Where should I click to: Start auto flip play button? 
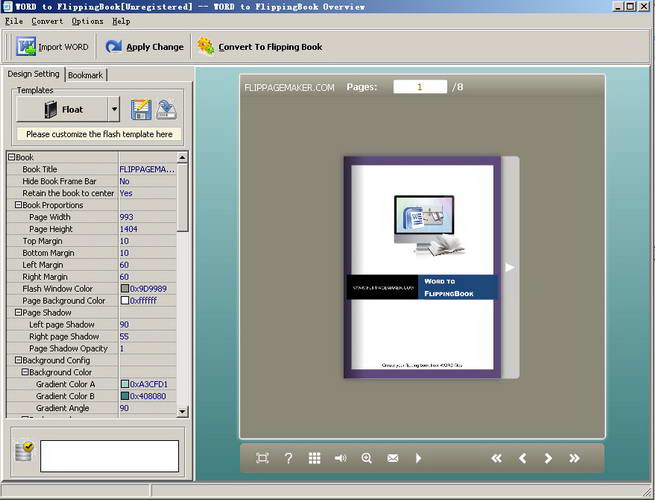[418, 458]
